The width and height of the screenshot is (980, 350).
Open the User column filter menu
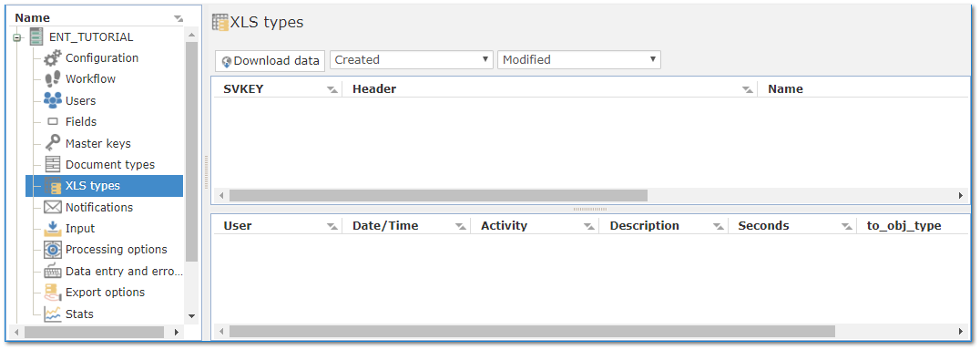[x=332, y=227]
